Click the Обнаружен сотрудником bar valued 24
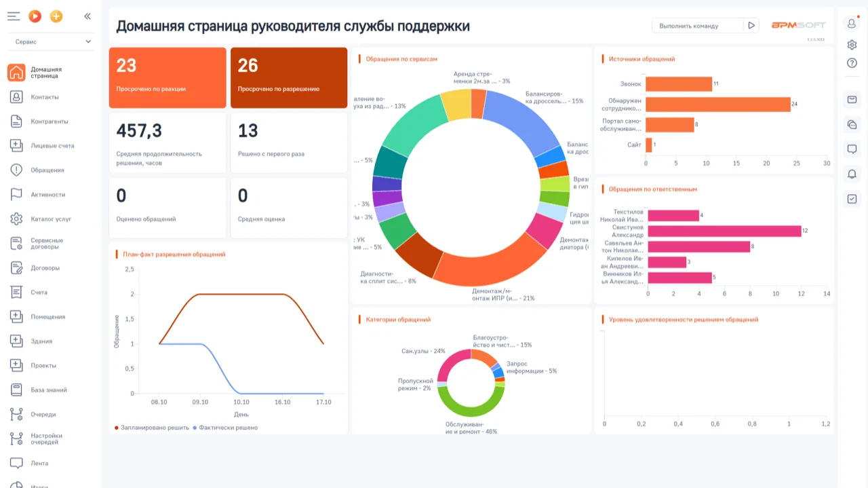 pos(718,105)
